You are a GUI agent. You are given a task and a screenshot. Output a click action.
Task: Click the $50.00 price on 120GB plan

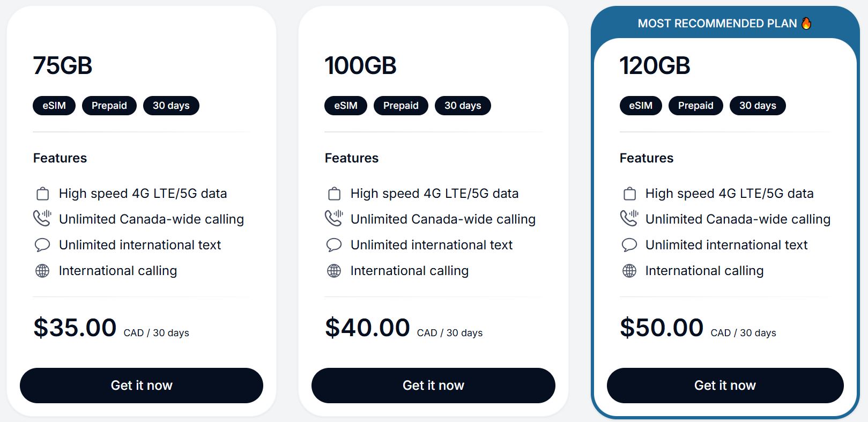click(x=662, y=328)
